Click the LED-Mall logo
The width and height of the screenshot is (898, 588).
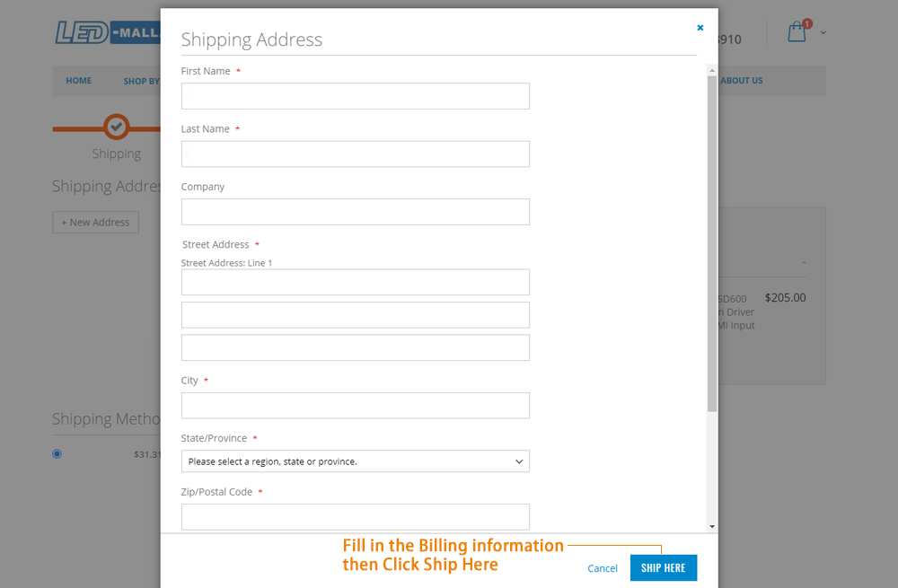tap(108, 32)
